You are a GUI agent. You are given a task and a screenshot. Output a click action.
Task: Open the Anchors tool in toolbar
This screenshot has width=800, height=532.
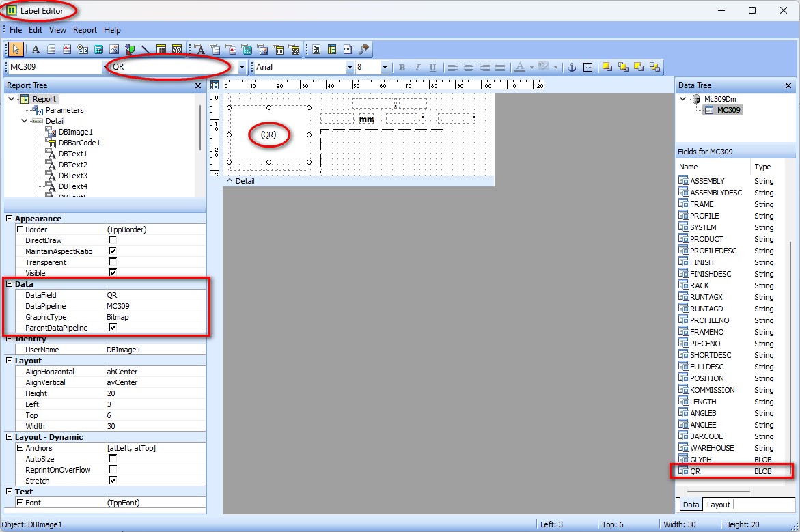click(x=572, y=67)
